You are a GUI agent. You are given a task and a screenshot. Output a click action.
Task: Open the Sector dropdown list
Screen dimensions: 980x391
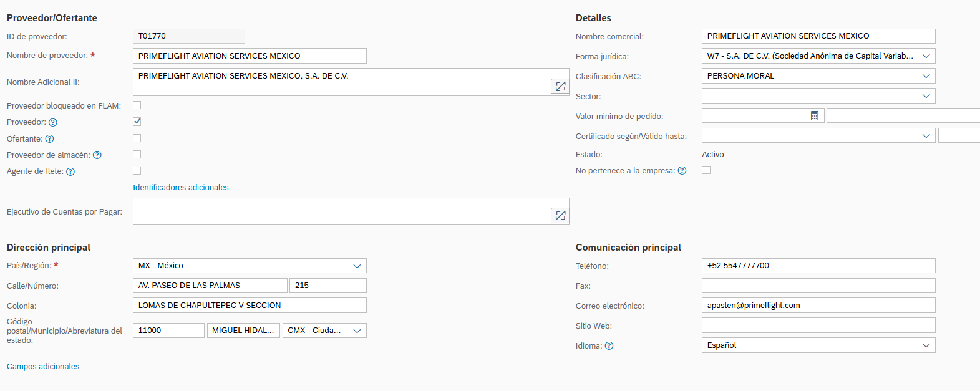(x=926, y=96)
